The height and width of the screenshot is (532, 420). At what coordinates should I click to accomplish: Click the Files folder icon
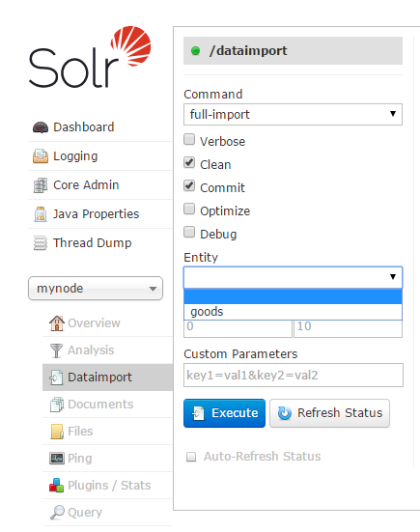(57, 432)
